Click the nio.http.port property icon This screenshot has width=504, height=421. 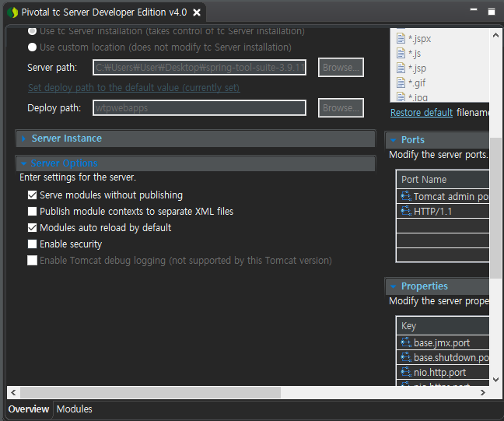(406, 372)
